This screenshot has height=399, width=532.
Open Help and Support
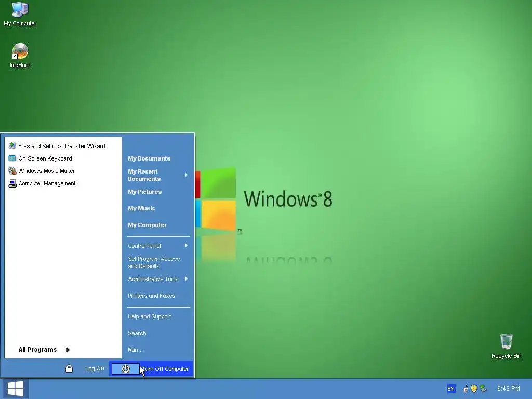149,316
